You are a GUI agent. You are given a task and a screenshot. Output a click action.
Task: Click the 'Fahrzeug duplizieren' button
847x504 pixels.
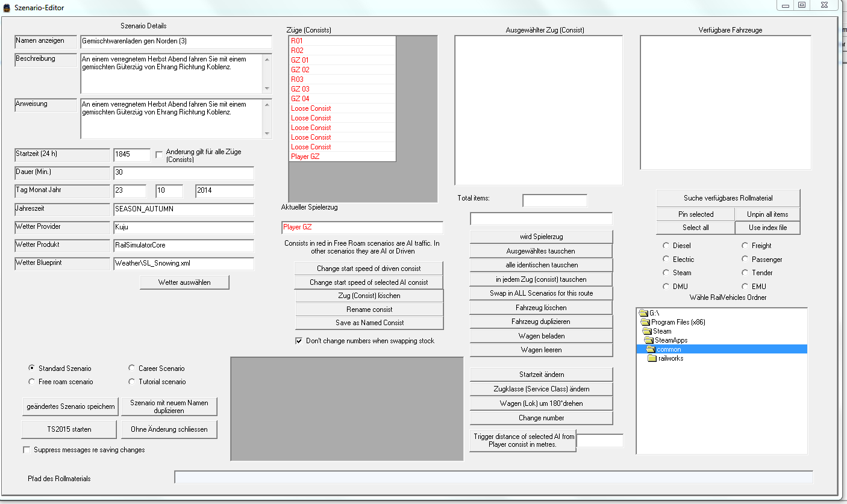click(x=541, y=322)
